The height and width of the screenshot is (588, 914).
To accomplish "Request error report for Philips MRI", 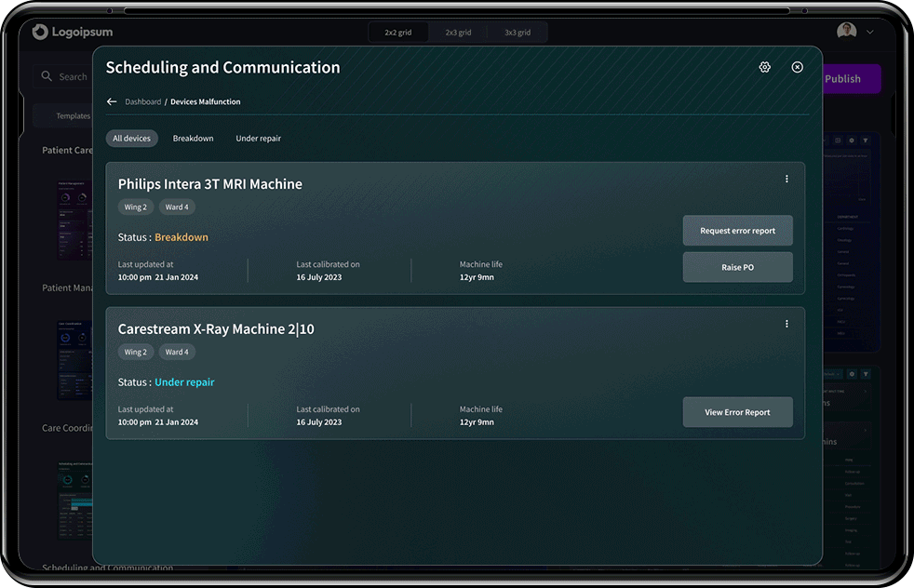I will click(x=737, y=231).
